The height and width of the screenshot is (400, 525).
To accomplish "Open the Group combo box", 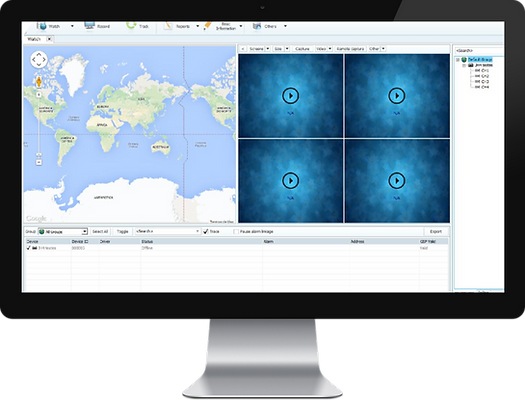I will 62,232.
